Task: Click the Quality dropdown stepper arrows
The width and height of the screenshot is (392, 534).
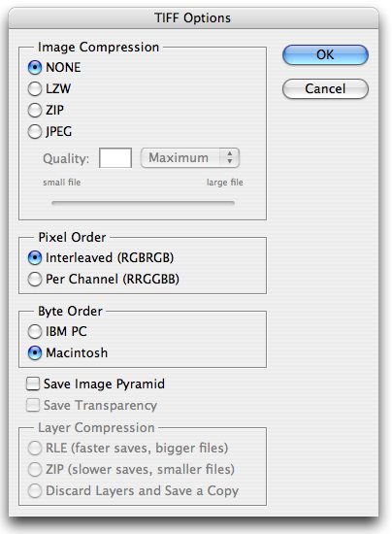Action: tap(230, 158)
